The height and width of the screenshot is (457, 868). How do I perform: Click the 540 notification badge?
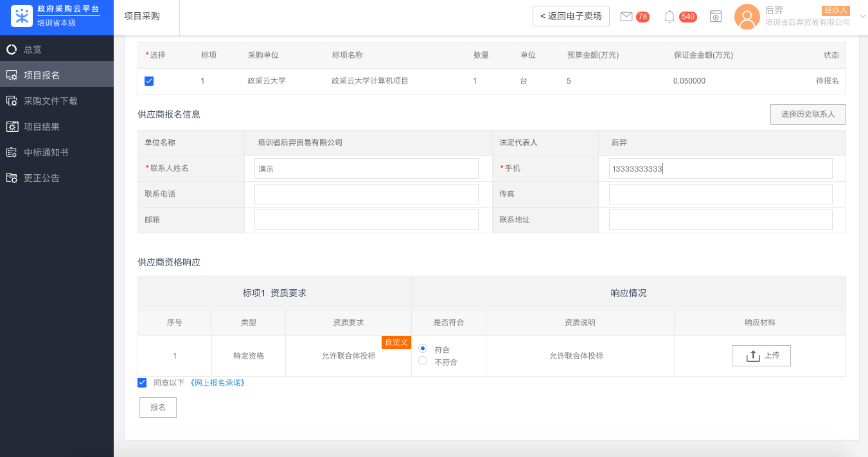[688, 17]
